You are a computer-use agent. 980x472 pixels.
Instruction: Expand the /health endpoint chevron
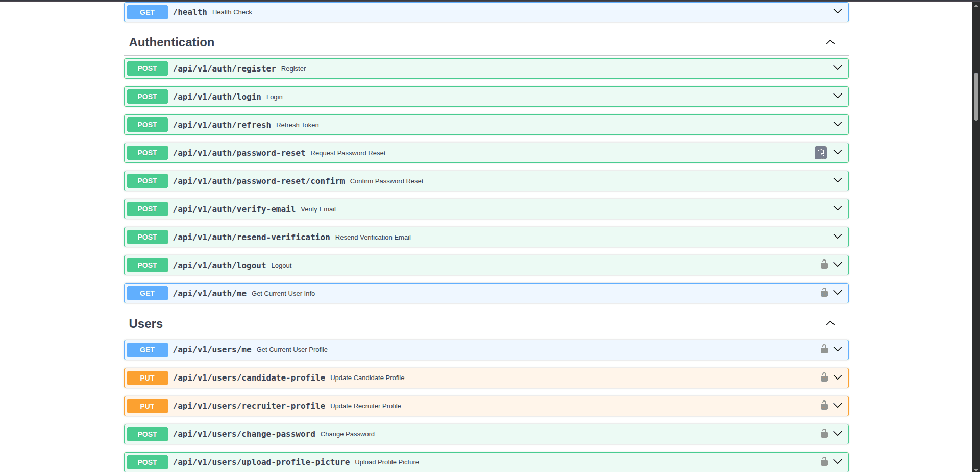click(837, 11)
